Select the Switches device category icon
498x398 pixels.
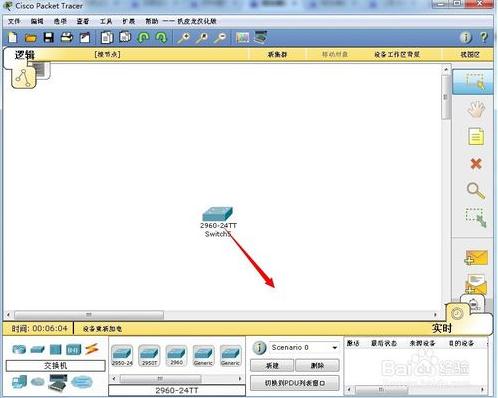click(37, 350)
